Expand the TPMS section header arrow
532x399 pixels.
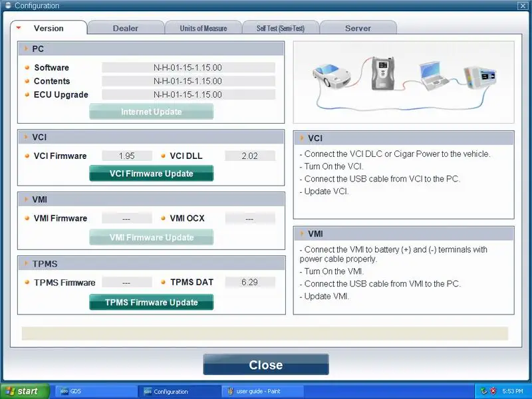click(x=26, y=263)
